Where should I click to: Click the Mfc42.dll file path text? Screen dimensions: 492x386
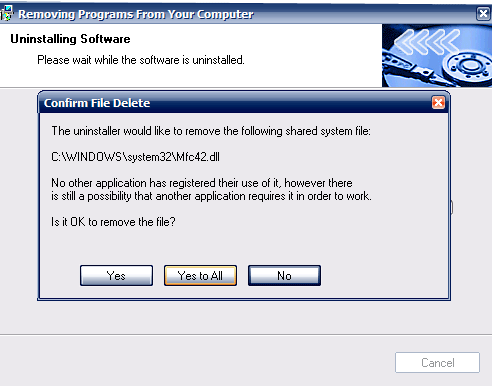click(135, 157)
